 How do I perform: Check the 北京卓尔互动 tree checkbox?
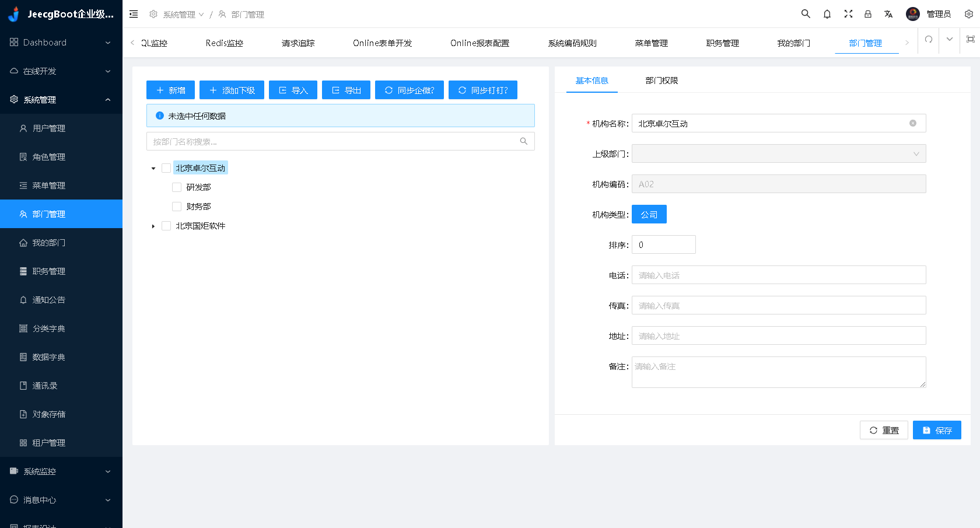coord(166,167)
